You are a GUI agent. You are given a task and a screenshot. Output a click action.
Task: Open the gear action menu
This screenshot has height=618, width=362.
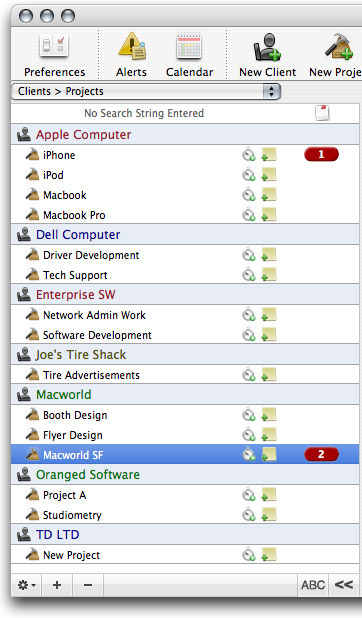(26, 585)
